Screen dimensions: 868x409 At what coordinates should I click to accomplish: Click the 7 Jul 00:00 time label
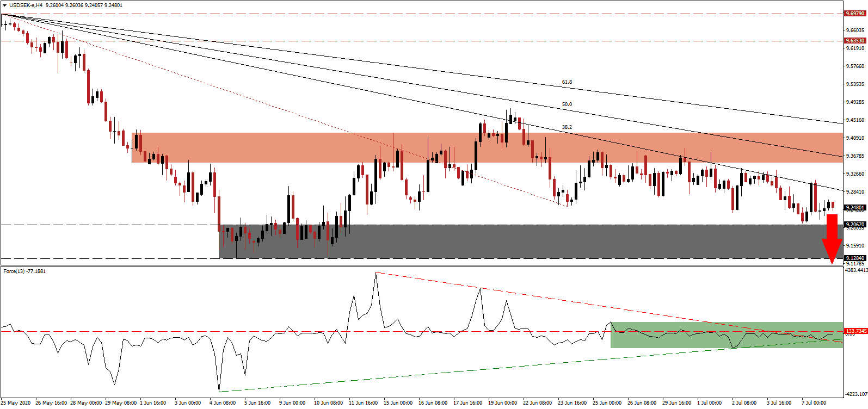(814, 403)
